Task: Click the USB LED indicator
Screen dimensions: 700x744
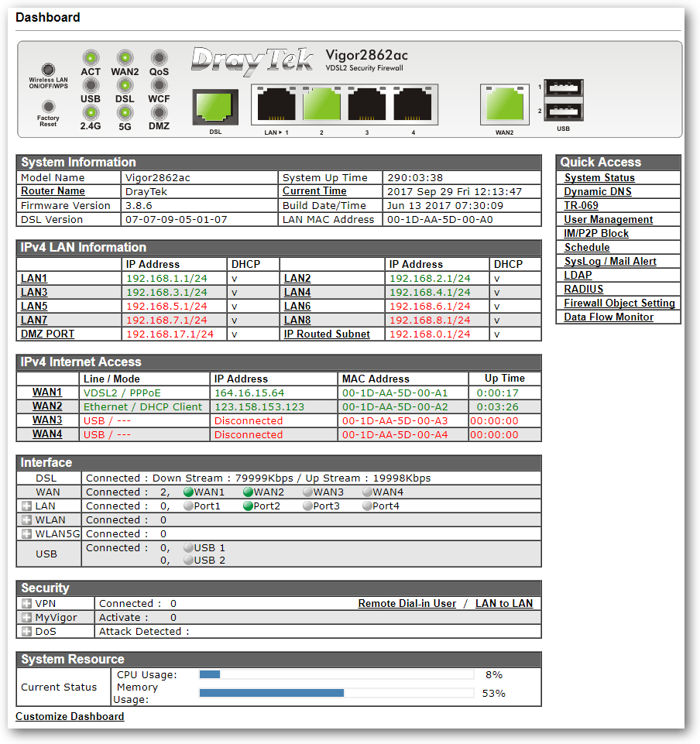Action: pos(91,85)
